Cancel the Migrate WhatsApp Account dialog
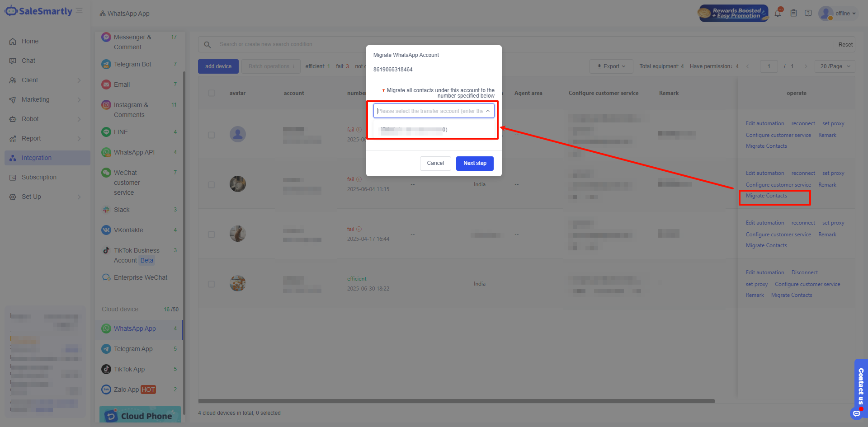This screenshot has width=868, height=427. 435,163
